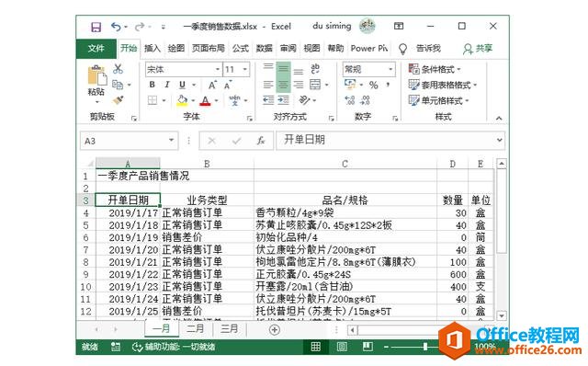Decrease indent in alignment group
588x366 pixels.
pos(268,100)
